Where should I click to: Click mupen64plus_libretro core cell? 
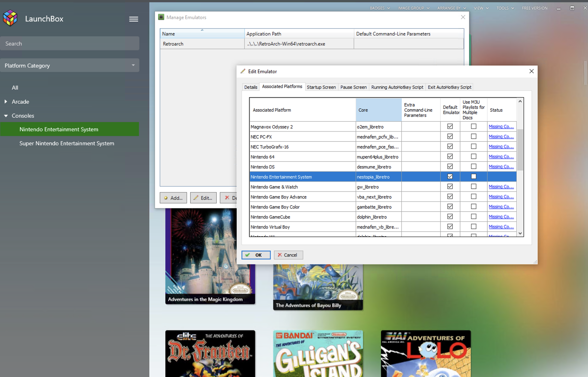(379, 157)
